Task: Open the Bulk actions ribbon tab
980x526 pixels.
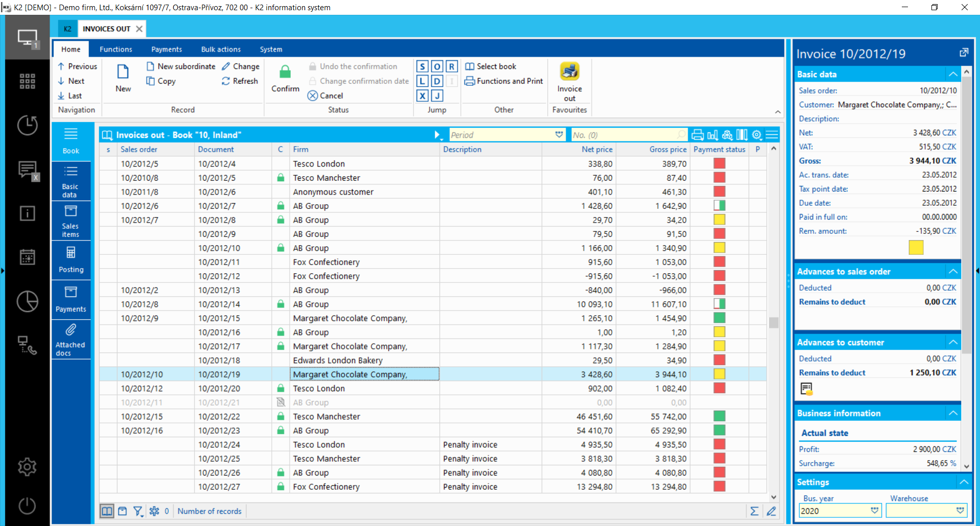Action: point(221,49)
